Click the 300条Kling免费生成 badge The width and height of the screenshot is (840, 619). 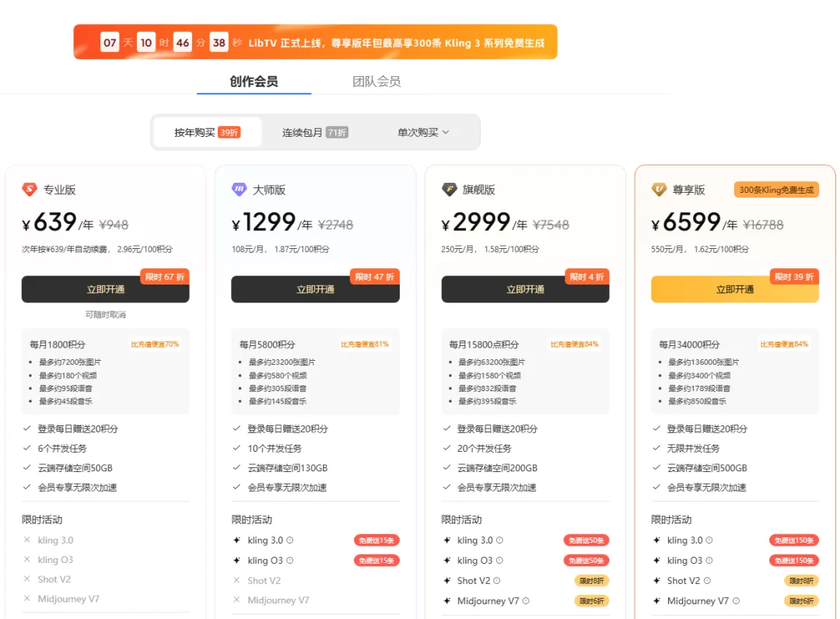[776, 190]
